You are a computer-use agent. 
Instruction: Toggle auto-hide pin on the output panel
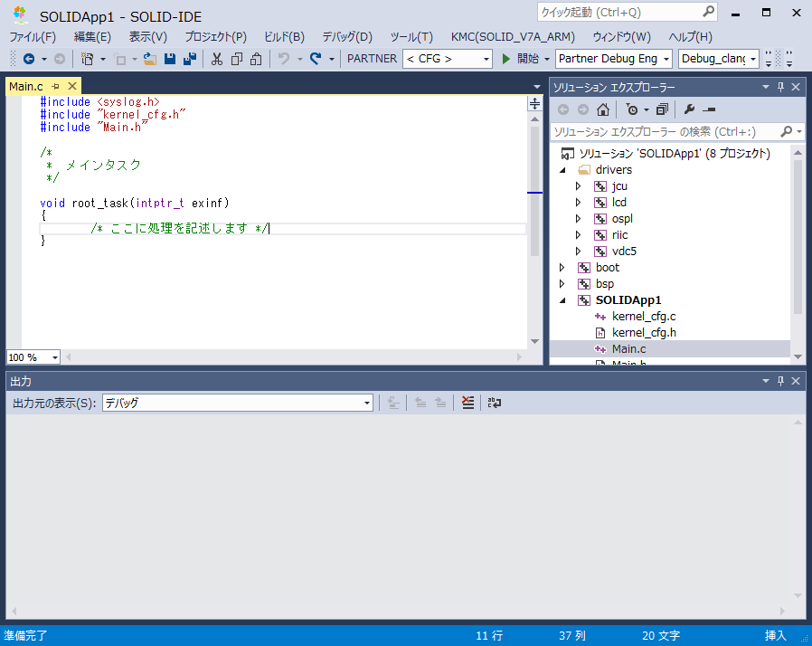click(780, 382)
